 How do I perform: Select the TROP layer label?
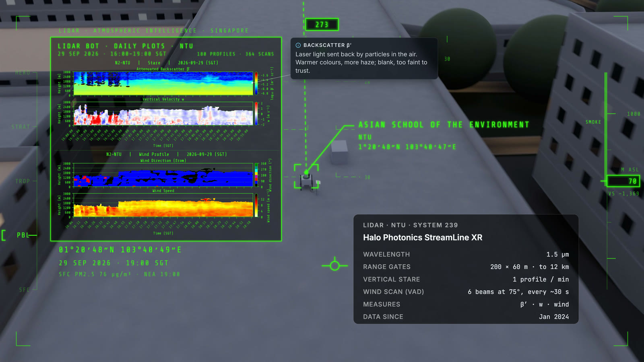click(23, 181)
